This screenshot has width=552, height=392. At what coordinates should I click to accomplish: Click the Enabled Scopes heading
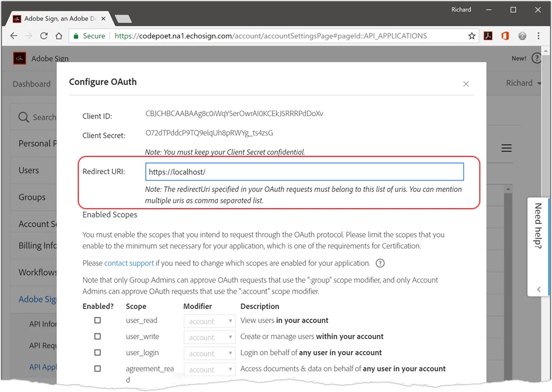110,215
